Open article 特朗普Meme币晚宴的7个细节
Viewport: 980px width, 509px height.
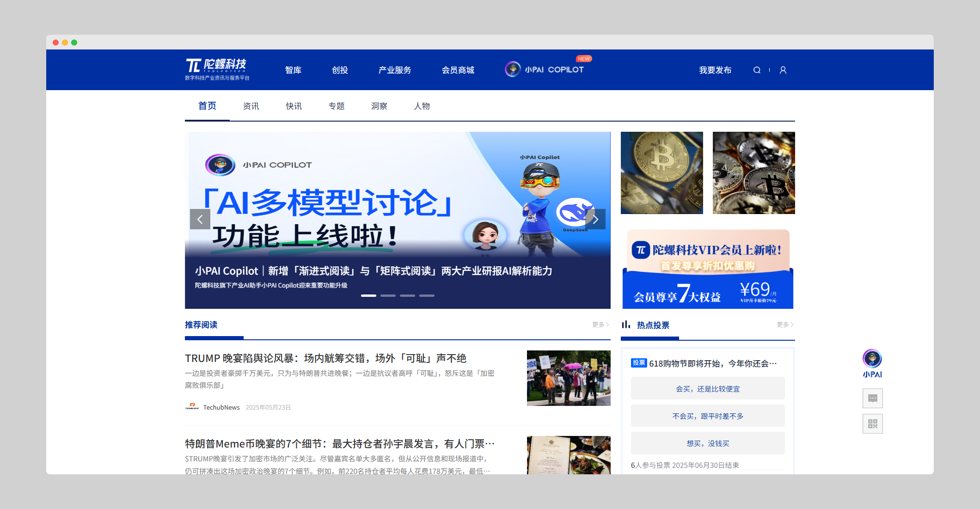tap(340, 444)
